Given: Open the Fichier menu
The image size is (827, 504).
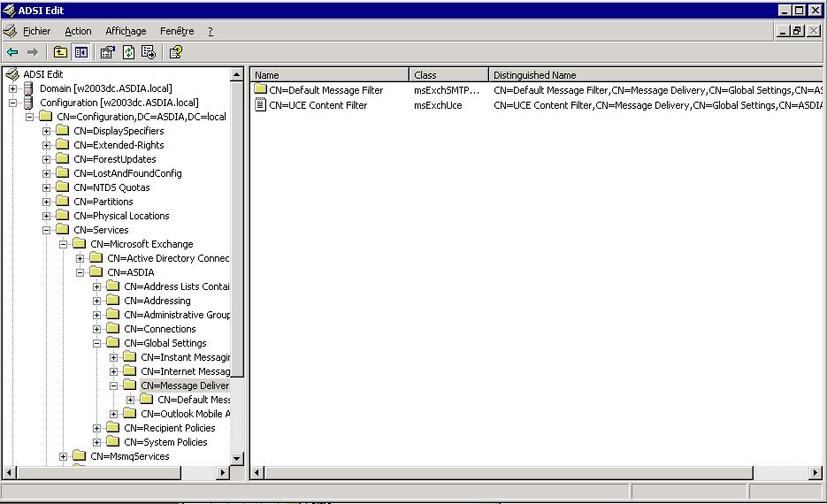Looking at the screenshot, I should pyautogui.click(x=37, y=31).
